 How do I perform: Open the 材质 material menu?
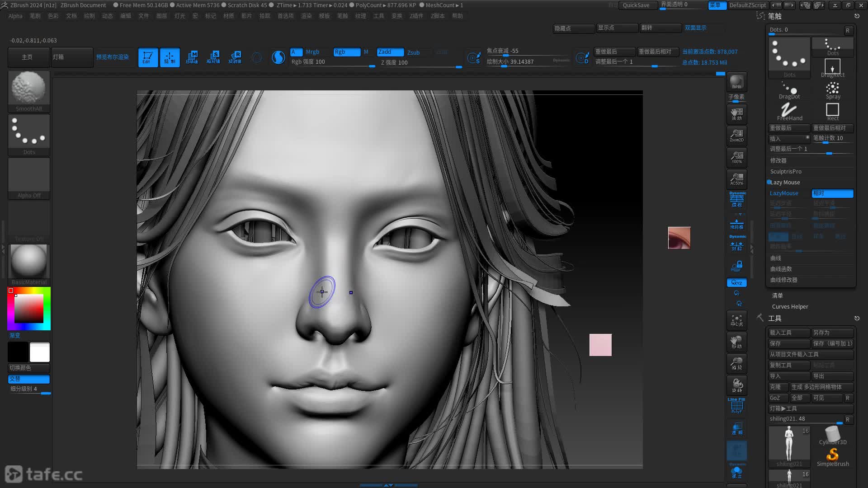229,16
